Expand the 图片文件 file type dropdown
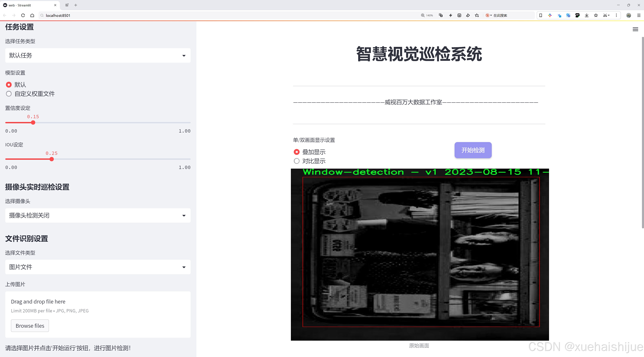Screen dimensions: 644x357 (98, 267)
